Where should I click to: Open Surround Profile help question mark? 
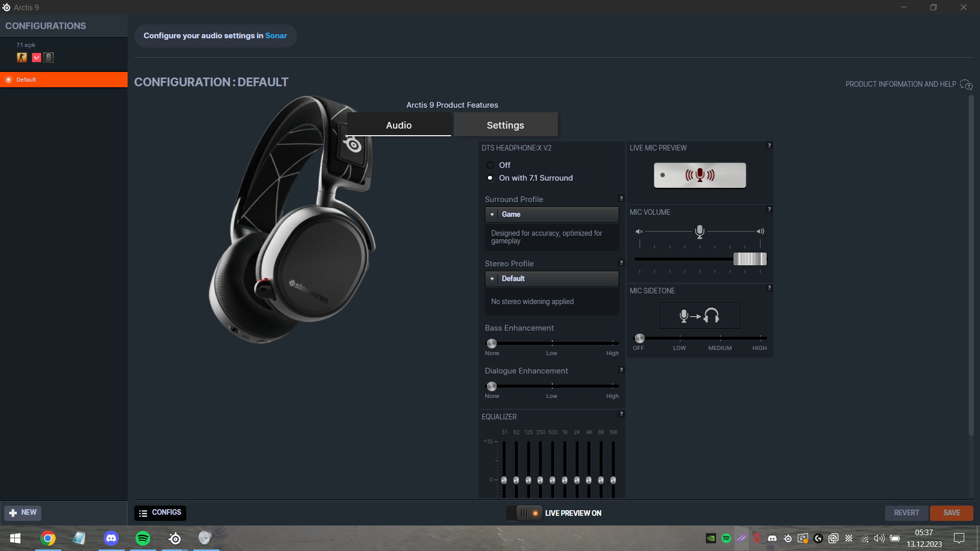coord(621,198)
